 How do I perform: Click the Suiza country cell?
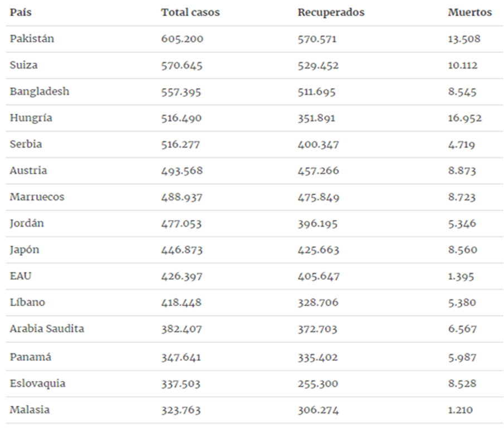tap(23, 65)
